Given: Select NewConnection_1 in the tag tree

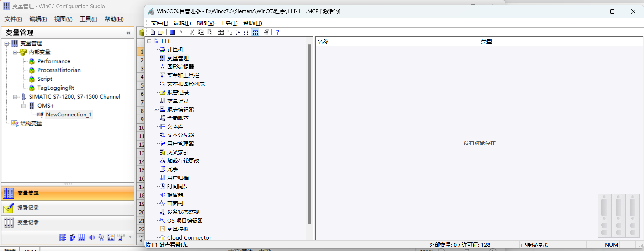Looking at the screenshot, I should coord(68,115).
